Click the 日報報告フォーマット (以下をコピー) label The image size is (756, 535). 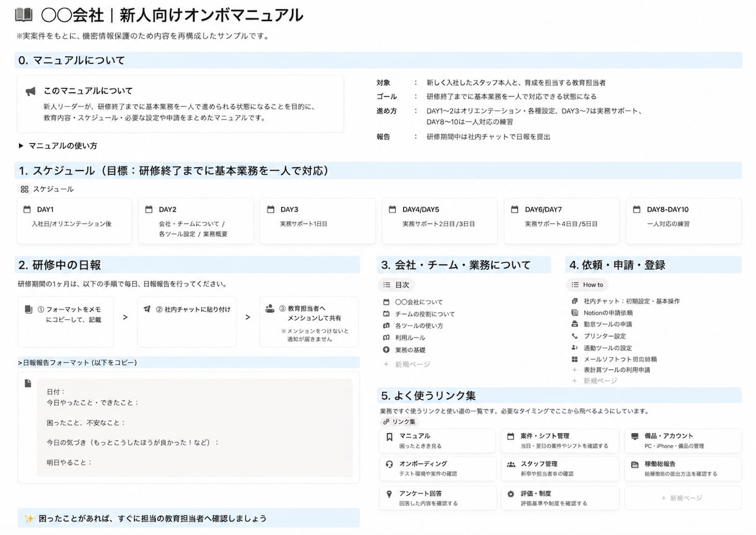(x=79, y=363)
